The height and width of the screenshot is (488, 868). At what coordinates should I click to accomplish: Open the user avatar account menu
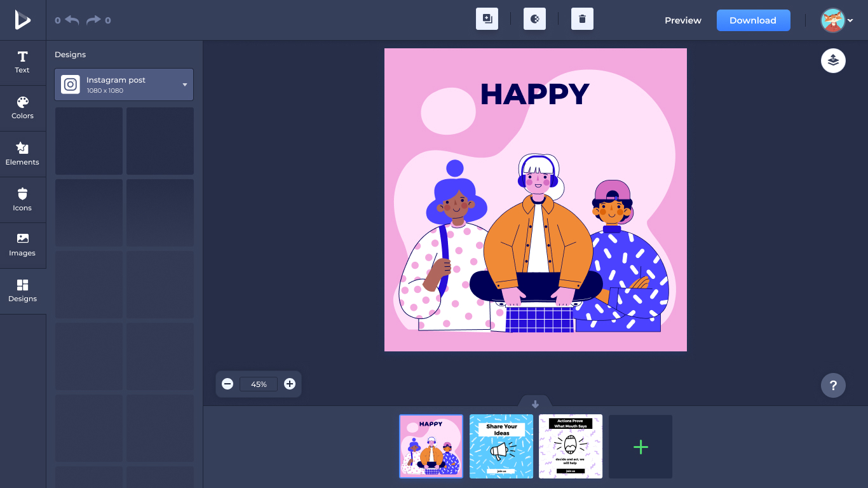(836, 20)
